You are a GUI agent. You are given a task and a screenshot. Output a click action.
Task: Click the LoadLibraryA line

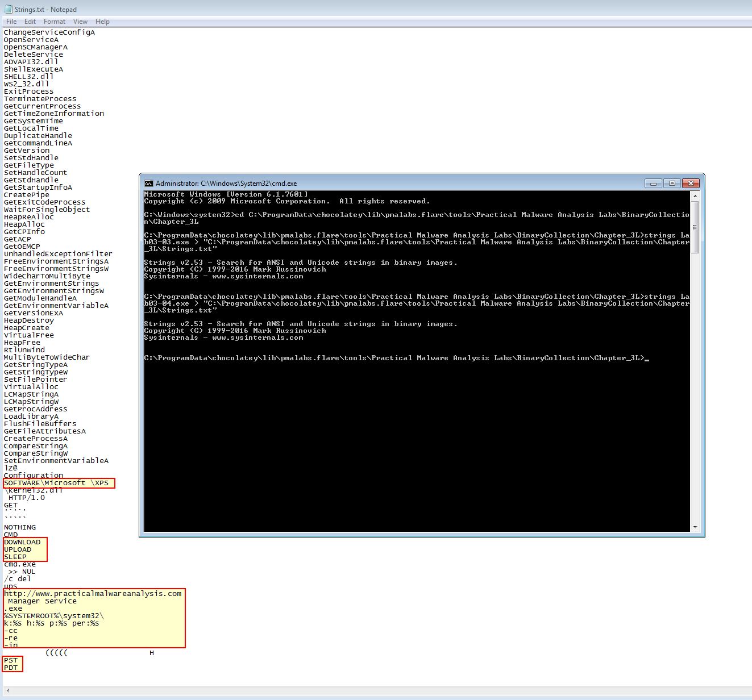[x=31, y=416]
